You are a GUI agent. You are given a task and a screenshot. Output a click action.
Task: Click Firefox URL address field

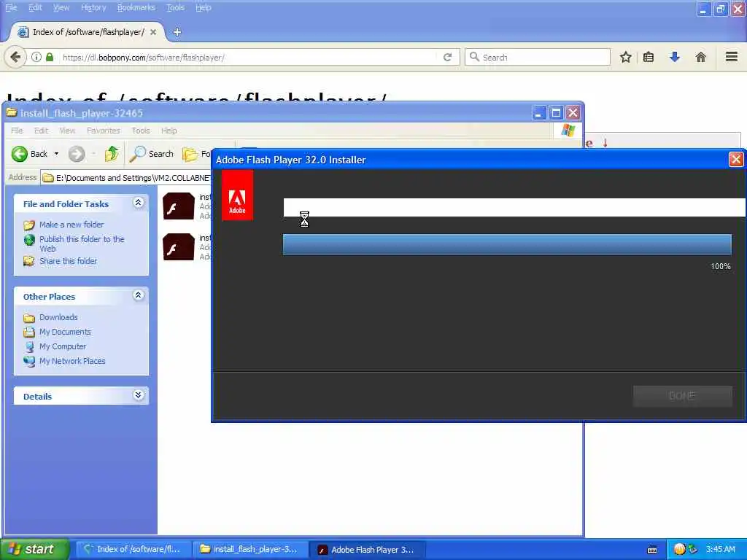[x=248, y=57]
